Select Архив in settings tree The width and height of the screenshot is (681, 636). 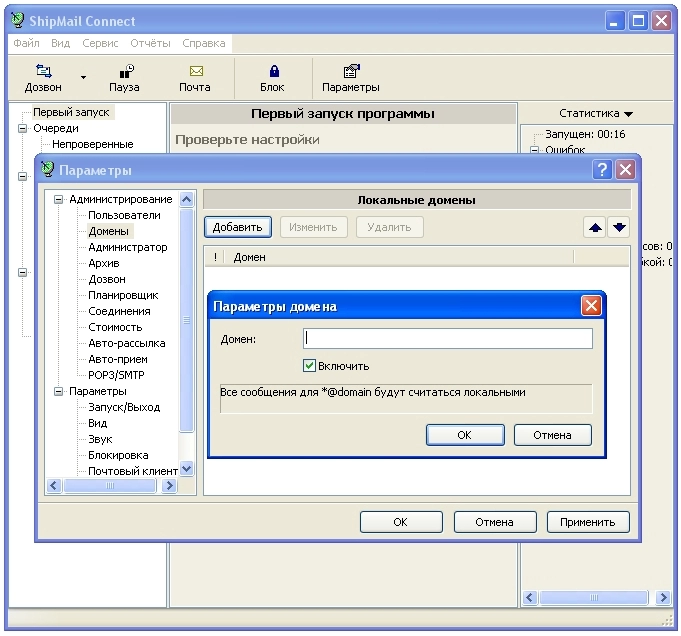click(104, 264)
